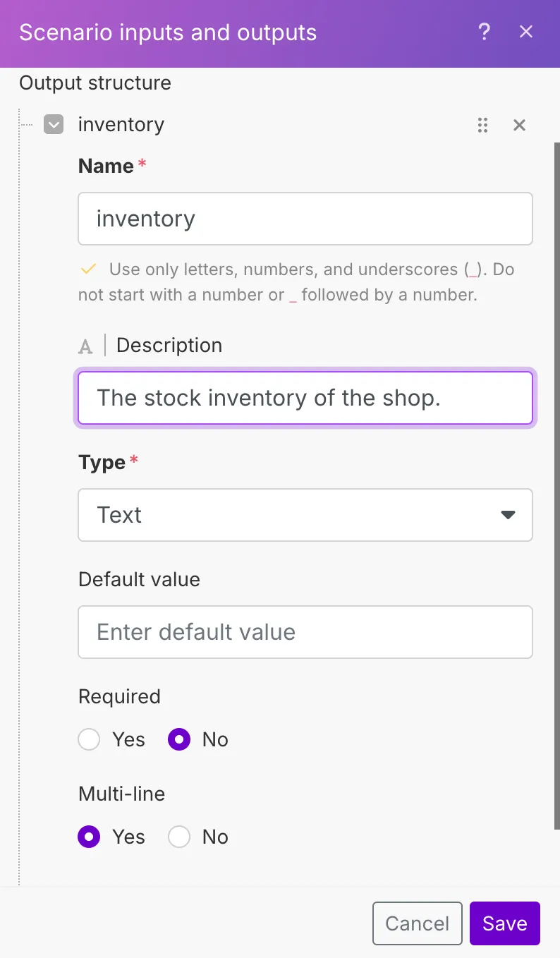Click the down arrow in Type selector
Screen dimensions: 560x958
pyautogui.click(x=508, y=515)
